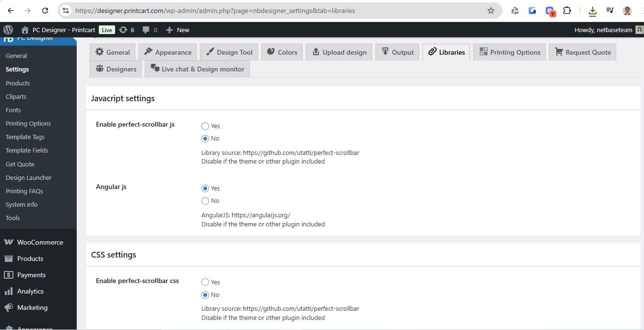Click the browser address bar URL

pyautogui.click(x=215, y=11)
